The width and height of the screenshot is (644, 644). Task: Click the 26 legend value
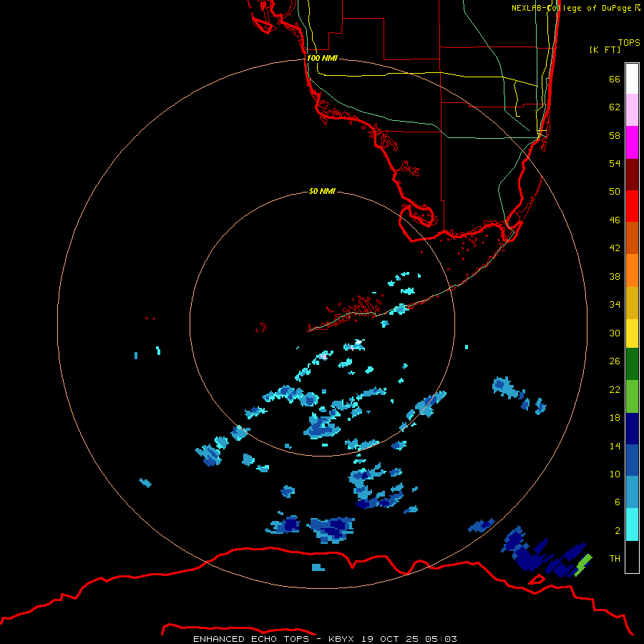pos(615,361)
